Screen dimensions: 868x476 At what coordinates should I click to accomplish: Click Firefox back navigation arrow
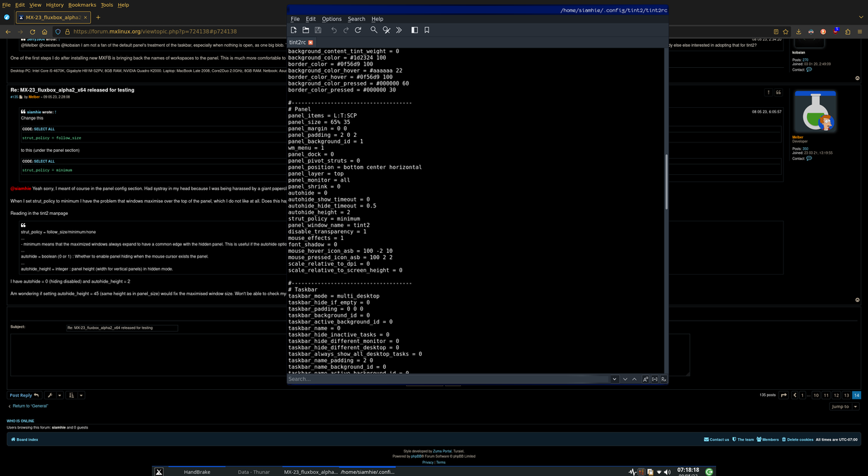coord(8,31)
